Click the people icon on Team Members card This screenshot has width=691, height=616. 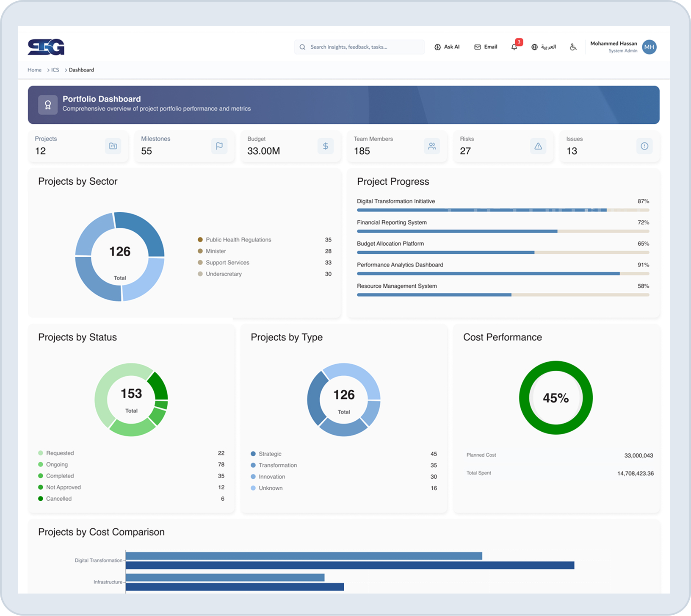[x=432, y=146]
